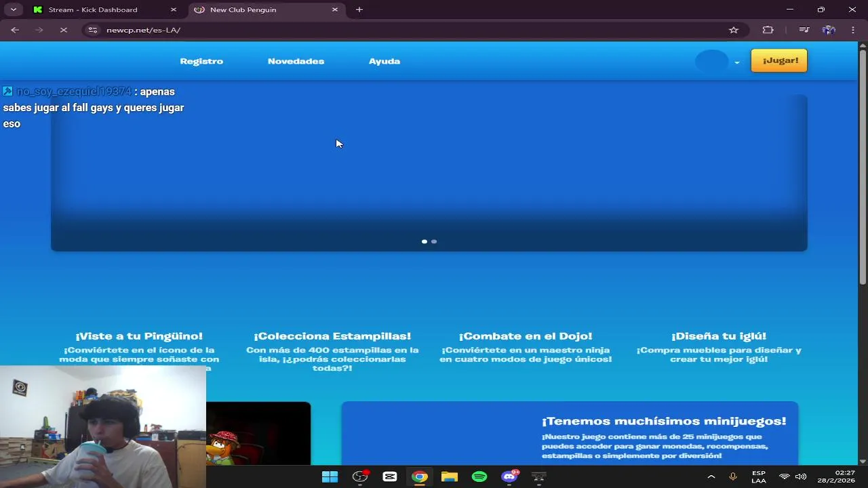Image resolution: width=868 pixels, height=488 pixels.
Task: Open the Registro menu item
Action: [x=201, y=61]
